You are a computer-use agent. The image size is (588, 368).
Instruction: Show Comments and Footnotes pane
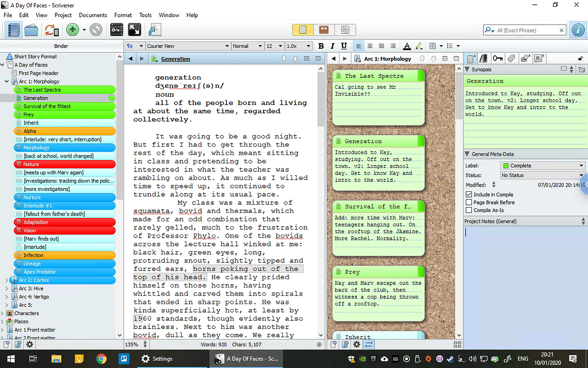click(539, 58)
